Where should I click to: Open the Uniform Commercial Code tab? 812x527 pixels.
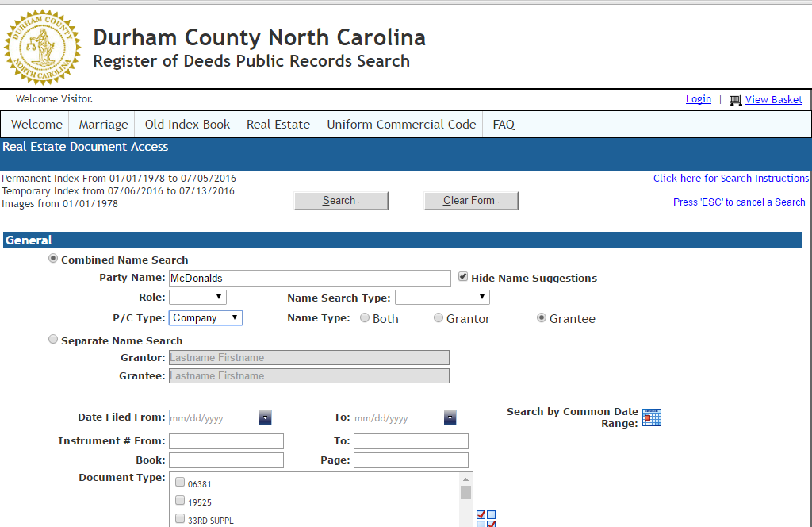[400, 124]
